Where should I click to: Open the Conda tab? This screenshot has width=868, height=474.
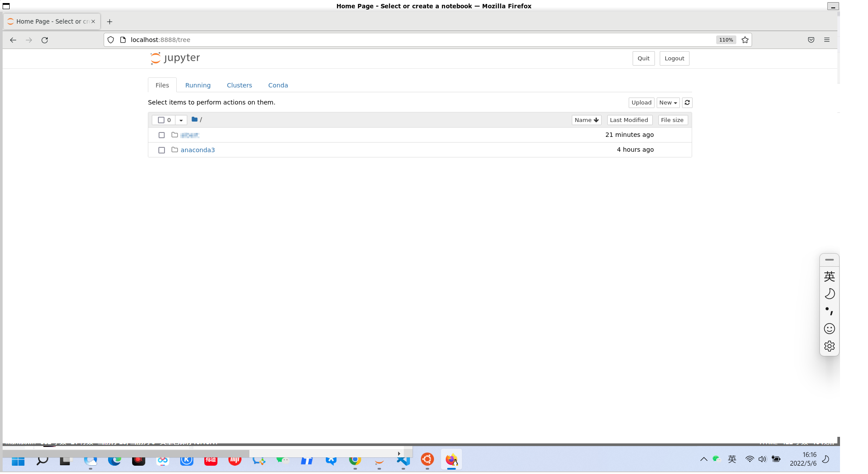click(x=277, y=85)
